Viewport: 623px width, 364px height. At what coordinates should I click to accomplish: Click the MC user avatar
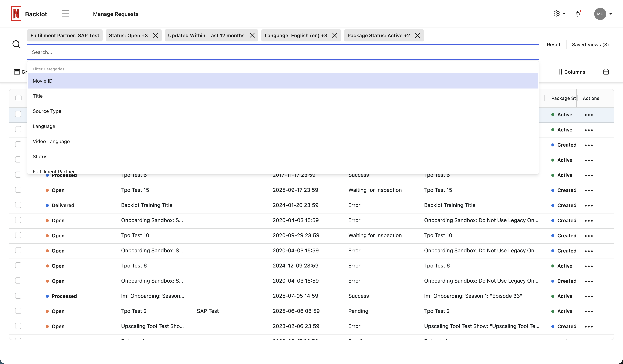click(x=600, y=14)
